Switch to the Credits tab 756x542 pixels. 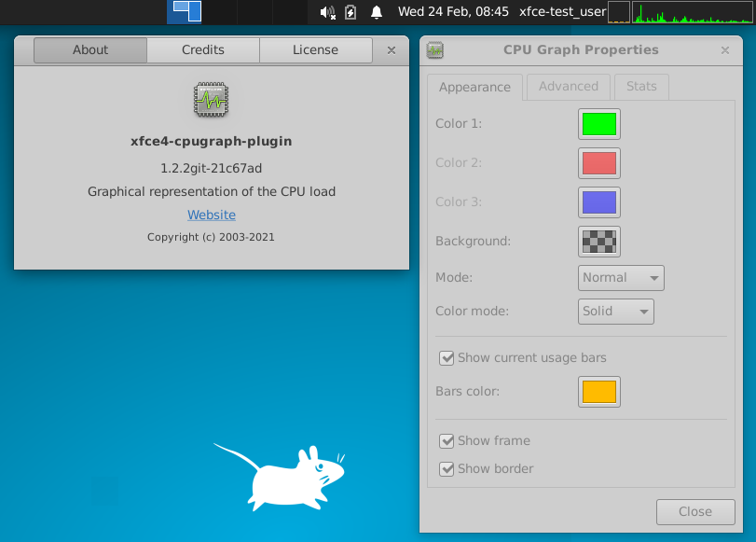point(203,50)
